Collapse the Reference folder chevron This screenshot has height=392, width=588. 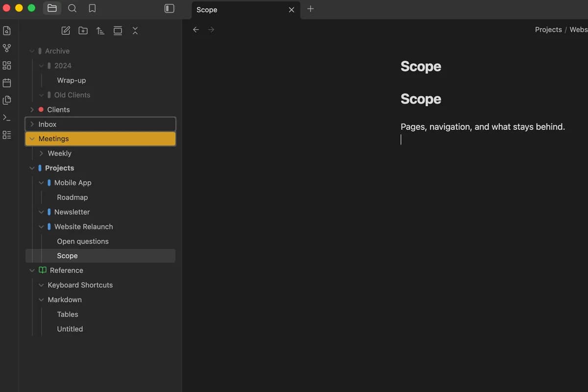(x=32, y=270)
